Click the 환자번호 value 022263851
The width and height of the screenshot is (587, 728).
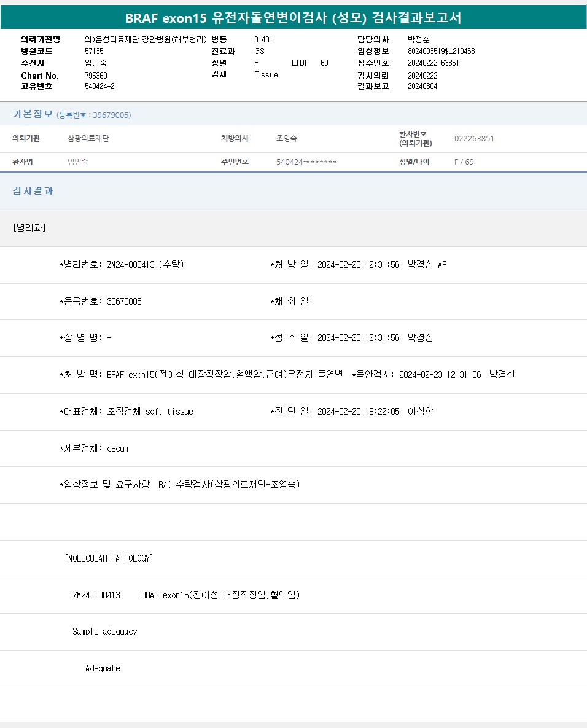pos(474,139)
